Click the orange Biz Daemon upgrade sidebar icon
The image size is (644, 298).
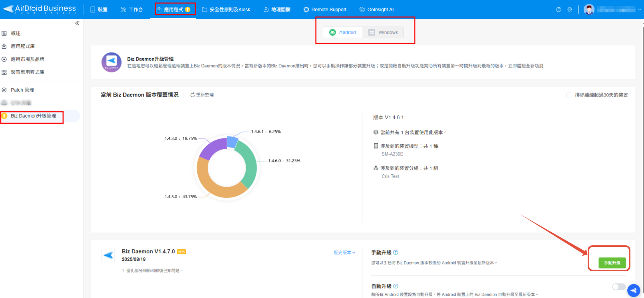[4, 116]
